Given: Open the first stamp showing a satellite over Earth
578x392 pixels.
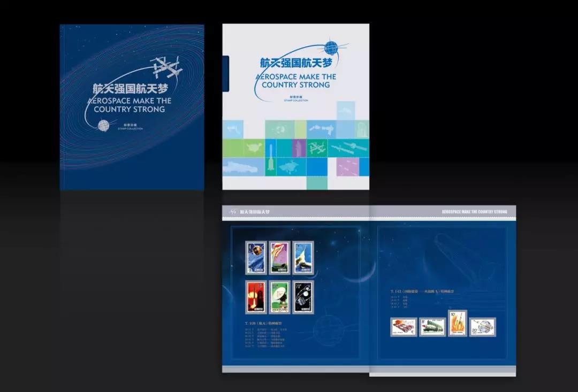Looking at the screenshot, I should [256, 257].
